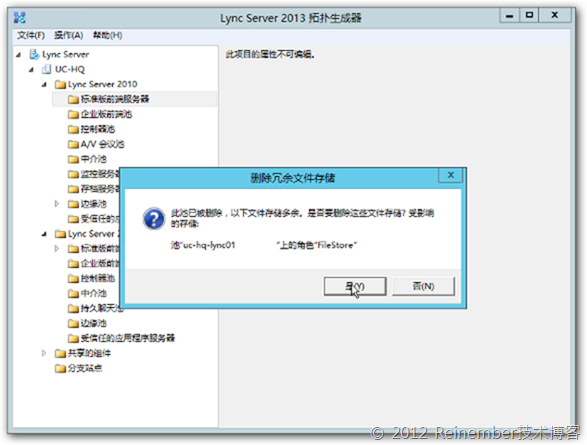
Task: Select 控制器池 label under Lync Server 2013
Action: [98, 278]
